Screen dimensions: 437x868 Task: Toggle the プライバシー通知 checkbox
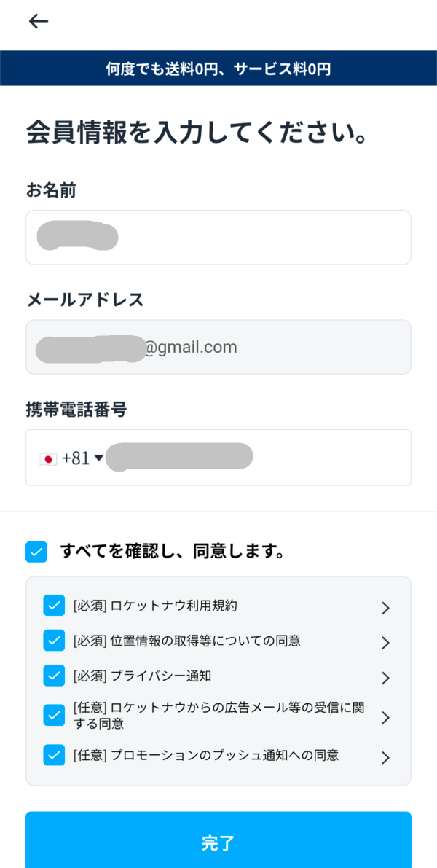click(54, 676)
